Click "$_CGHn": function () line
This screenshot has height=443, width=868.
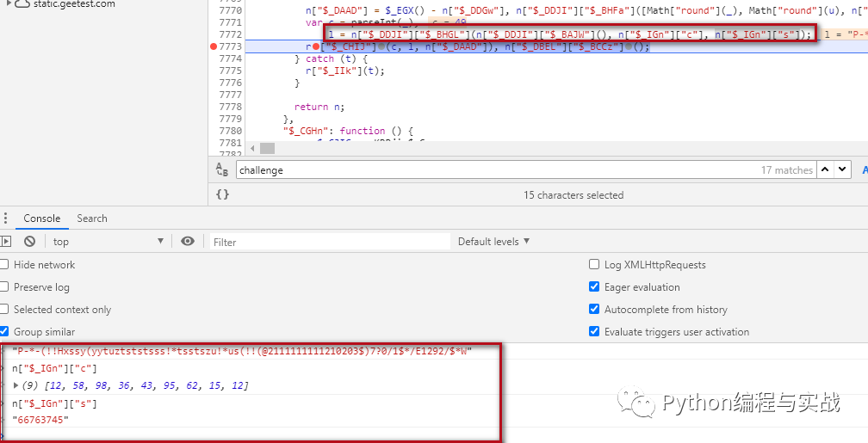pos(348,131)
